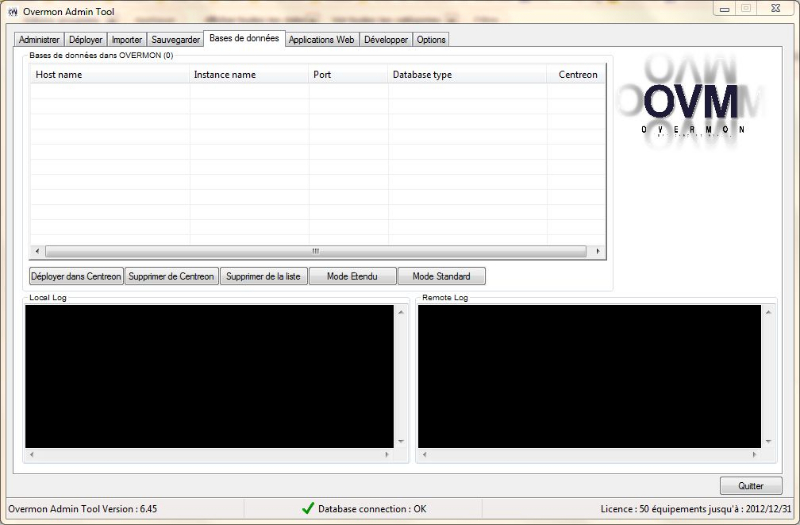Click database table left scroll arrow
Screen dimensions: 800x525
click(x=37, y=251)
